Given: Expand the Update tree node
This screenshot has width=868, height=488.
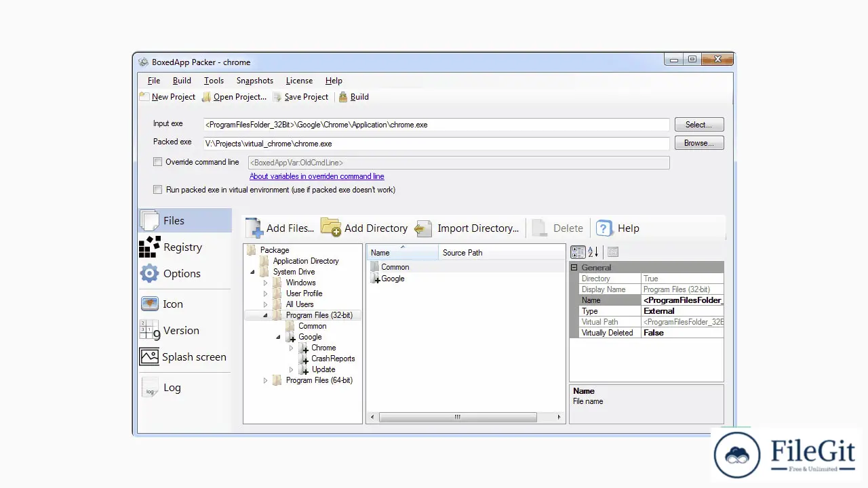Looking at the screenshot, I should tap(292, 369).
